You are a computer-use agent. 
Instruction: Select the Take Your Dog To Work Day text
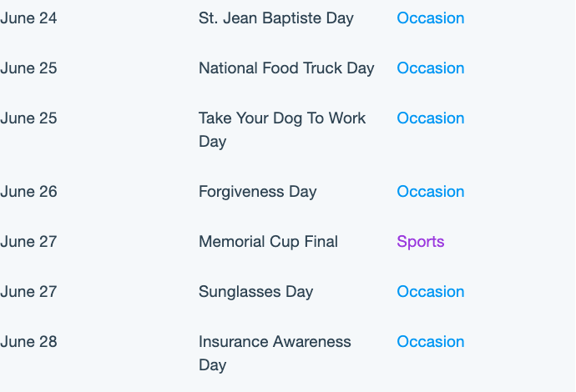tap(282, 130)
